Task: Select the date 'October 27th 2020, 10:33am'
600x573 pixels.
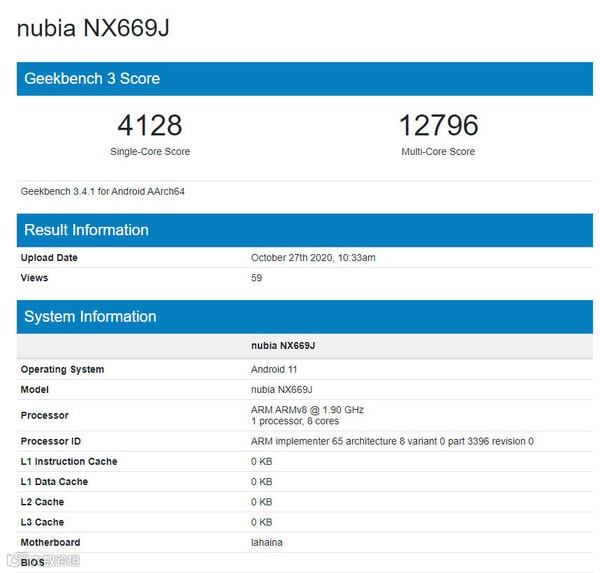Action: click(x=313, y=258)
